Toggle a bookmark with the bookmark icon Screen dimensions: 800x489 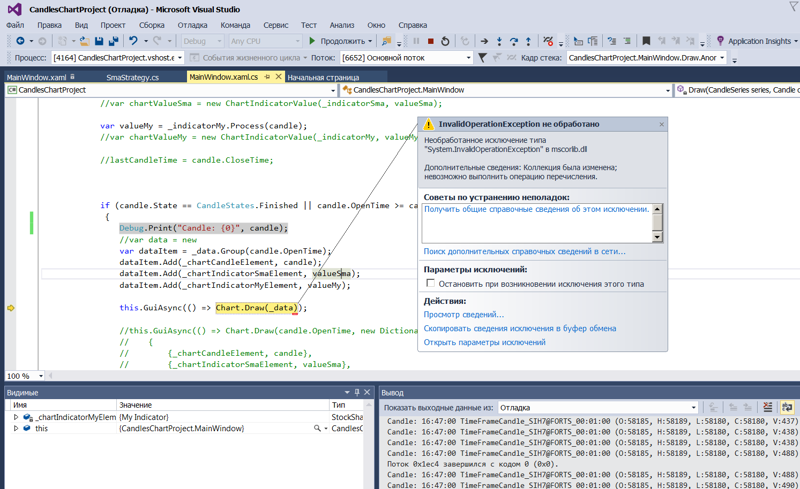tap(646, 41)
